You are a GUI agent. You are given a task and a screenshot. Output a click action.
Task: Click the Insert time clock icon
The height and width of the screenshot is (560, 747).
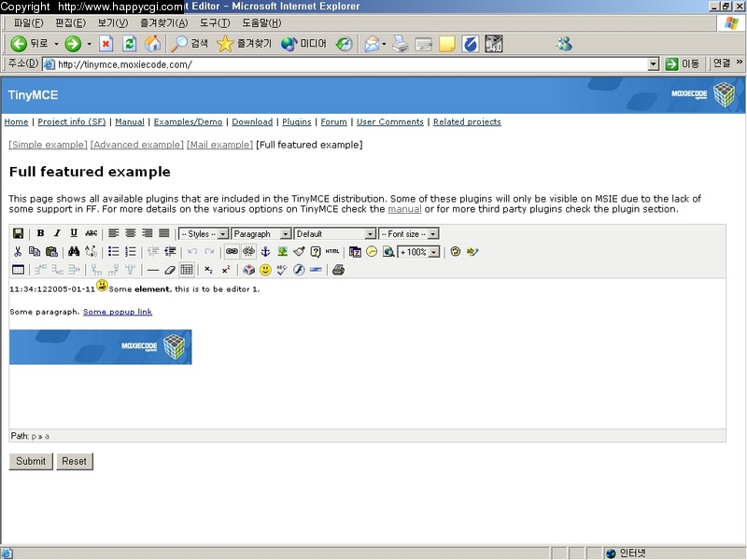pyautogui.click(x=372, y=251)
